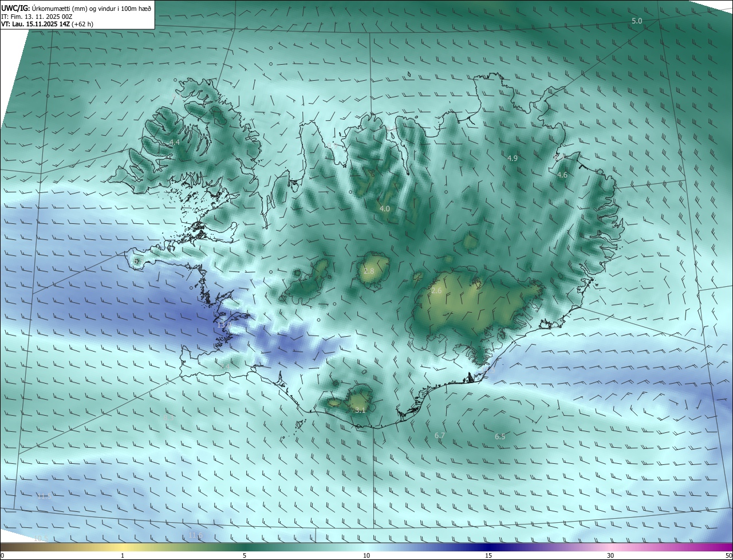Click the 6.7 value label
The image size is (733, 560).
pyautogui.click(x=440, y=436)
